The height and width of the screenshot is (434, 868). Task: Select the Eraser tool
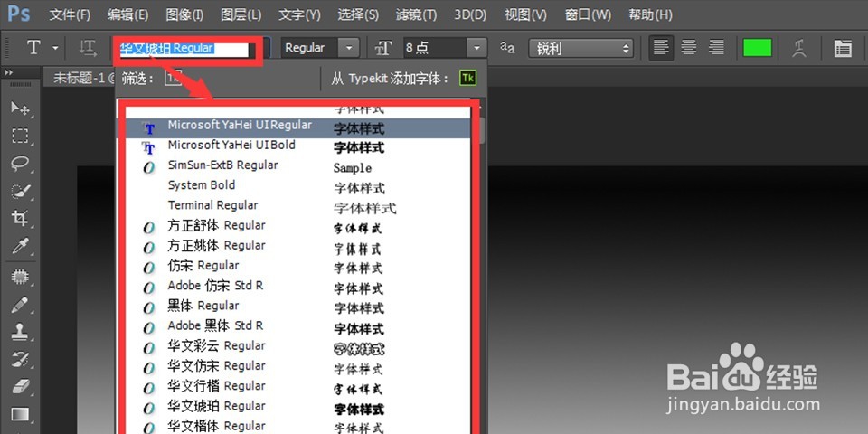[x=21, y=386]
